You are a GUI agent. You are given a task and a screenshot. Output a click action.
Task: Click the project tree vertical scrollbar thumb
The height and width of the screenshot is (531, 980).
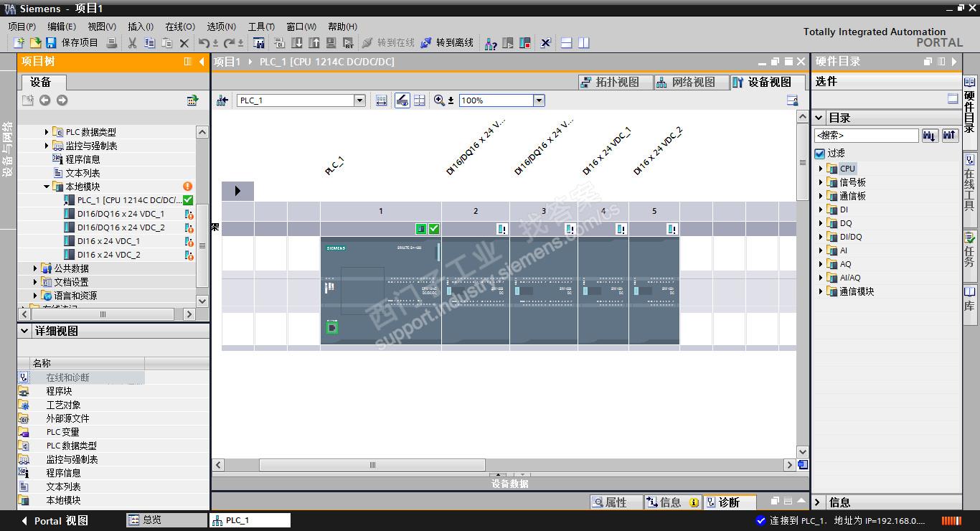[x=202, y=245]
